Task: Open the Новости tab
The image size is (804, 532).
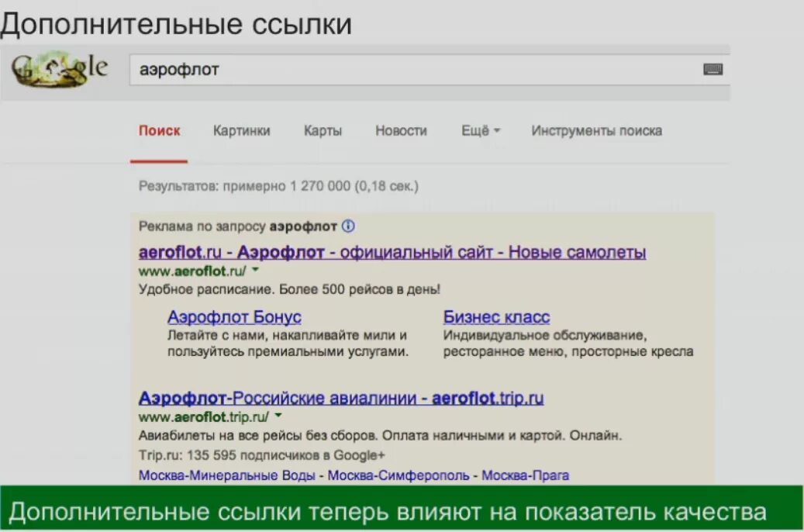Action: 401,131
